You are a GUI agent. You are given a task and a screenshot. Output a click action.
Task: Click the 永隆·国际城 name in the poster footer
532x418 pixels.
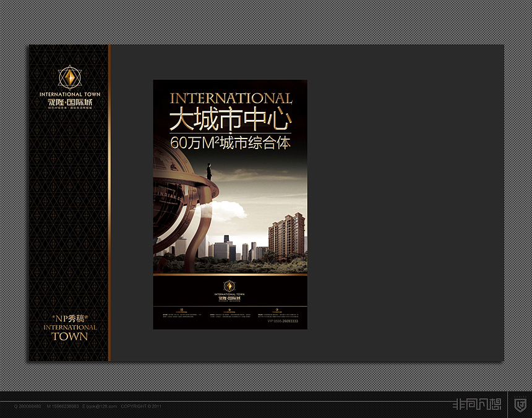pos(230,299)
